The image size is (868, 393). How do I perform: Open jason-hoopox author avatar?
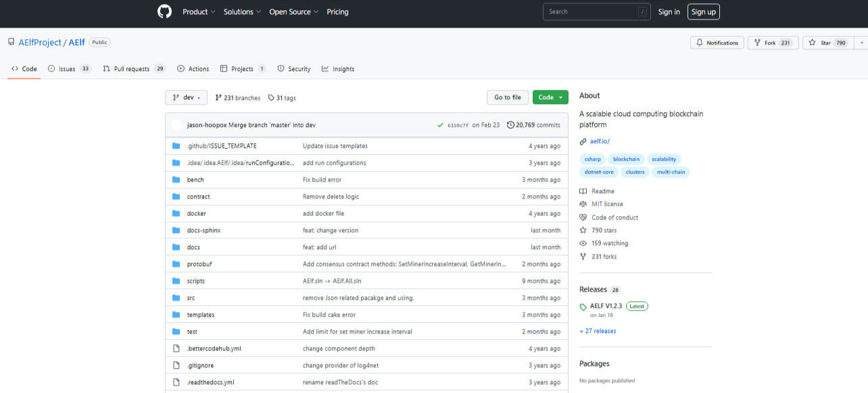(177, 125)
